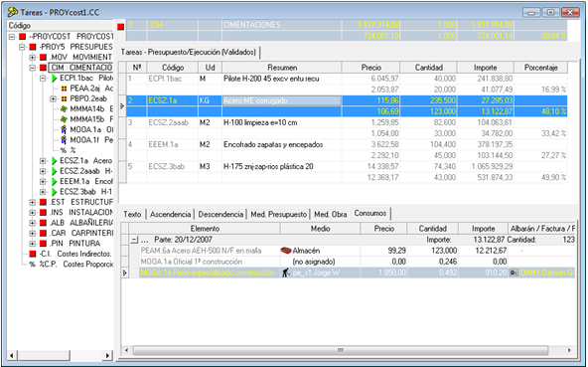Collapse the -PROY5 PRESUPUES node
The image size is (588, 367).
pyautogui.click(x=22, y=47)
